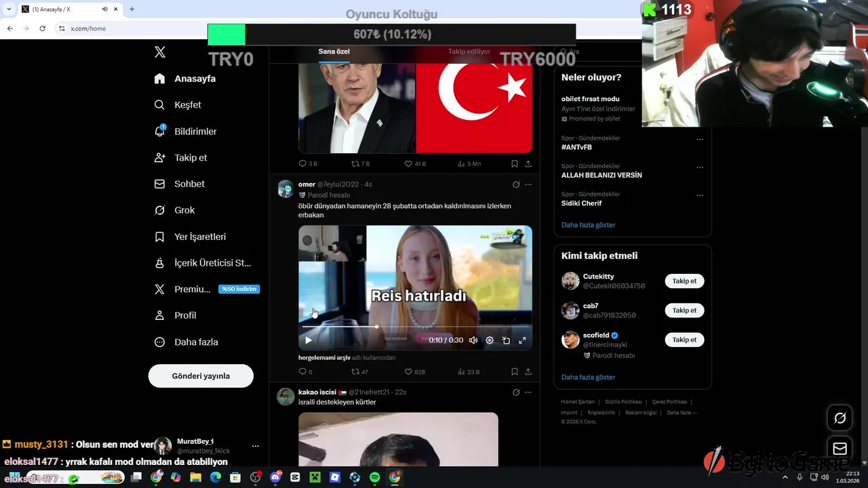Open Takip et in the sidebar

[180, 158]
